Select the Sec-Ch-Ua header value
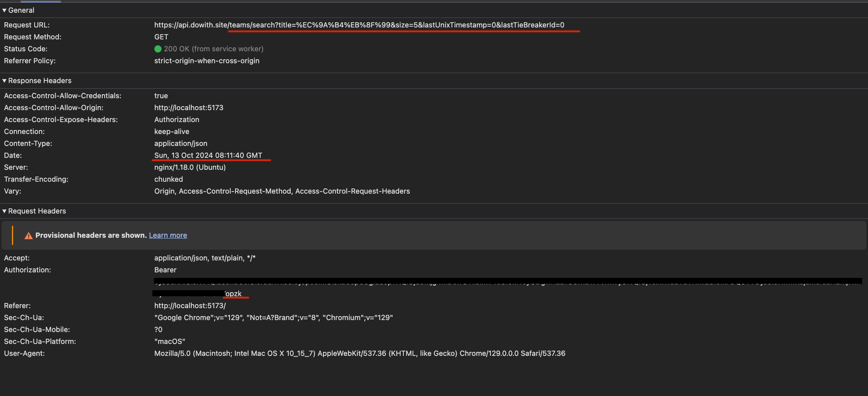This screenshot has height=396, width=868. pos(274,318)
